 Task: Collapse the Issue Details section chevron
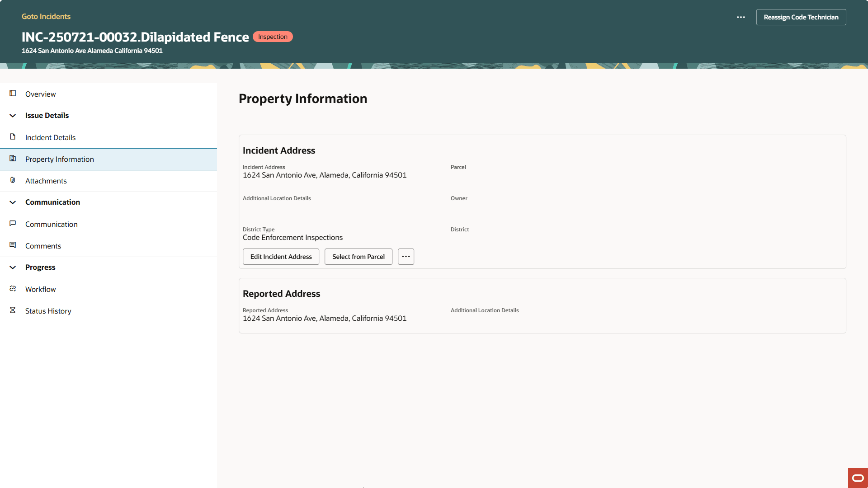(13, 116)
